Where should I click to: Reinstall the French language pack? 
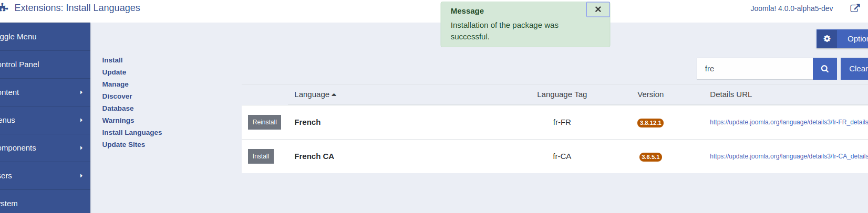click(x=264, y=122)
